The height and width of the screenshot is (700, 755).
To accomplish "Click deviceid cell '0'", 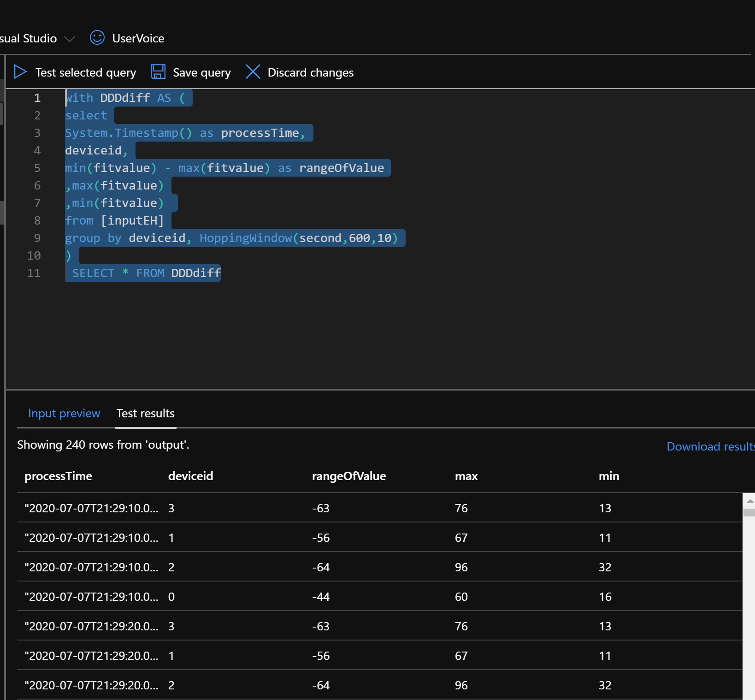I will tap(171, 597).
